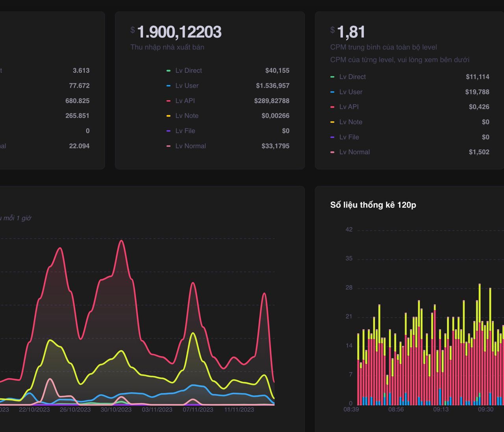The height and width of the screenshot is (432, 504).
Task: Click the yellow Lv Note swatch in CPM card
Action: 332,122
